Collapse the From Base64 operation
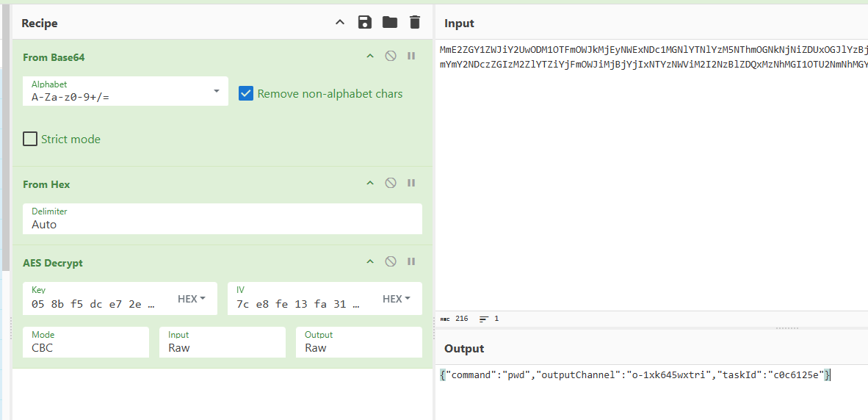The width and height of the screenshot is (868, 420). [370, 57]
